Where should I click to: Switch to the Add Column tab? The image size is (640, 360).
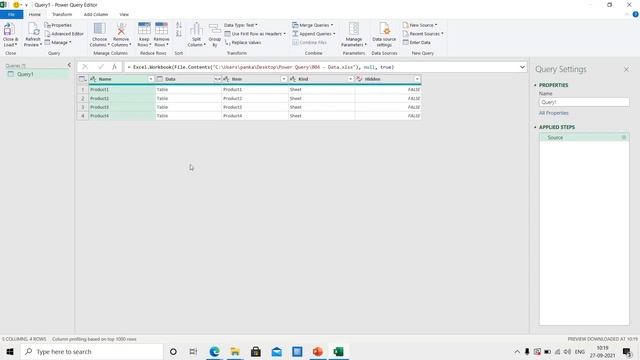(x=96, y=14)
